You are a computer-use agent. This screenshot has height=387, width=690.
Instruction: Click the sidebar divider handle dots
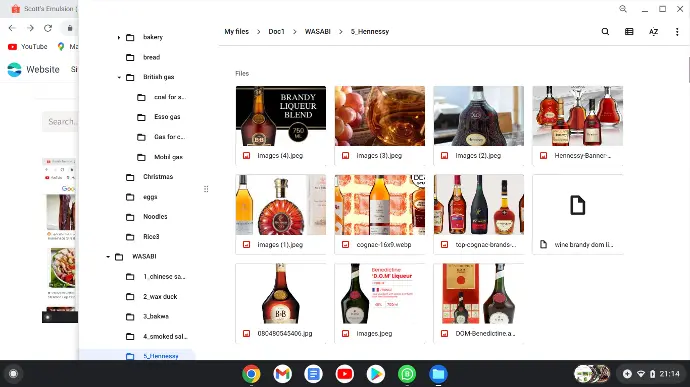[206, 189]
